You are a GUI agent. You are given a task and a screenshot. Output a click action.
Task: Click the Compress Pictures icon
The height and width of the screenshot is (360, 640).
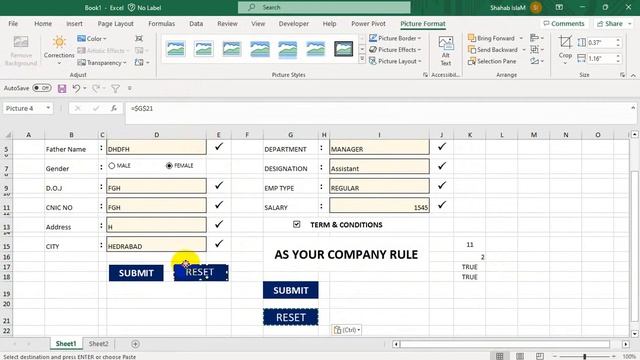[139, 38]
